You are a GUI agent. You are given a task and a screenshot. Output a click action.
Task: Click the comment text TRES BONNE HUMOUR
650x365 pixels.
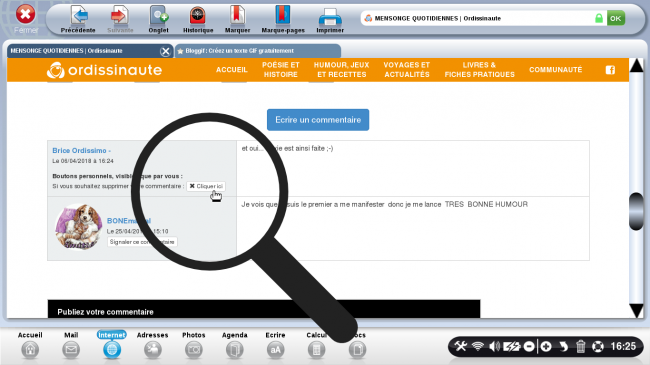coord(486,204)
